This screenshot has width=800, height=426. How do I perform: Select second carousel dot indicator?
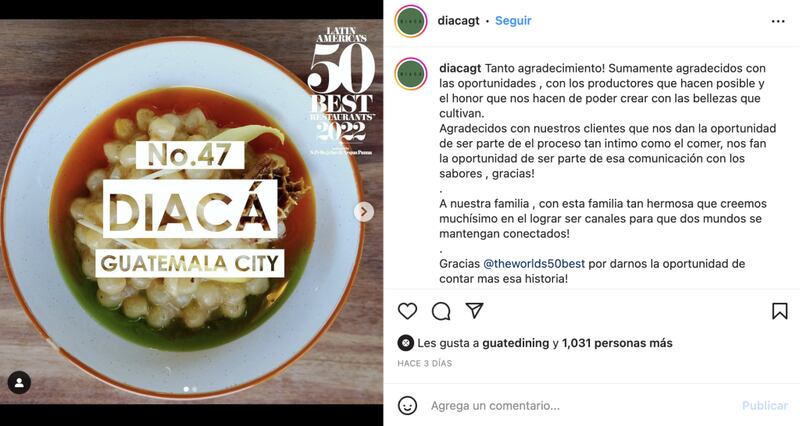194,389
